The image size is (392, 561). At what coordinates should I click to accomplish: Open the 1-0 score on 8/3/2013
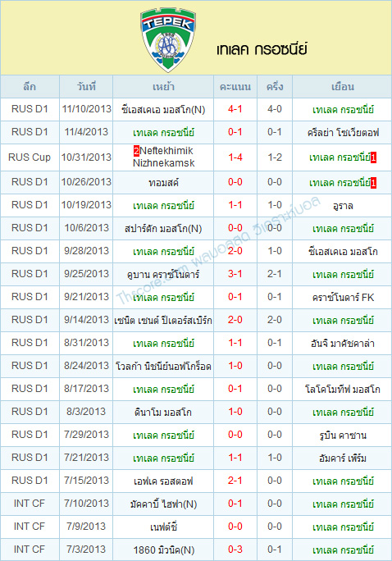235,412
